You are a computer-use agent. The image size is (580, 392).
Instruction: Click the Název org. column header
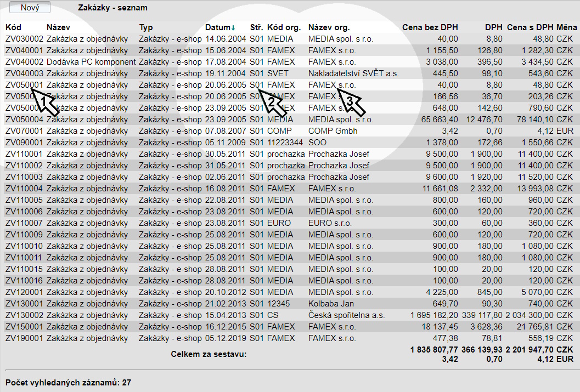coord(329,27)
